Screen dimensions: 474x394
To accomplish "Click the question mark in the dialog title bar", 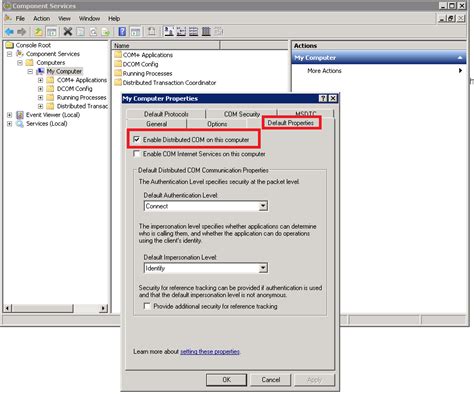I will coord(323,98).
